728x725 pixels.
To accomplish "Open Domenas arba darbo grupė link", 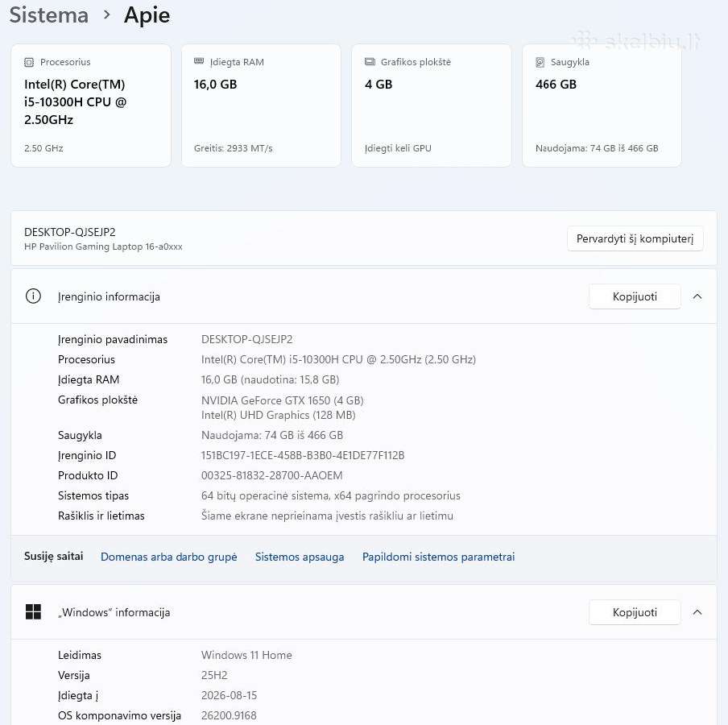I will point(169,557).
